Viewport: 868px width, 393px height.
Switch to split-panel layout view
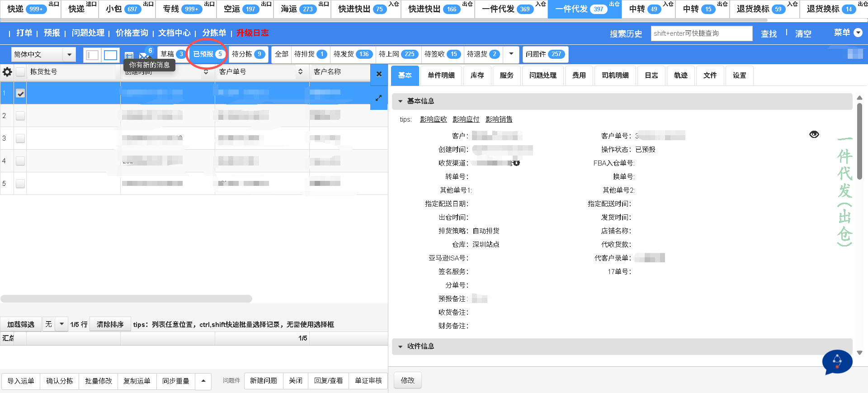(92, 55)
